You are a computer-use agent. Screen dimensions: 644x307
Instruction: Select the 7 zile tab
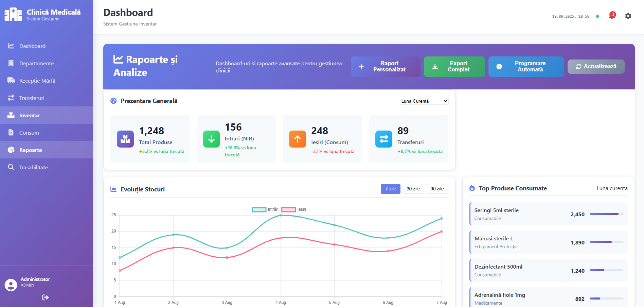pyautogui.click(x=390, y=189)
